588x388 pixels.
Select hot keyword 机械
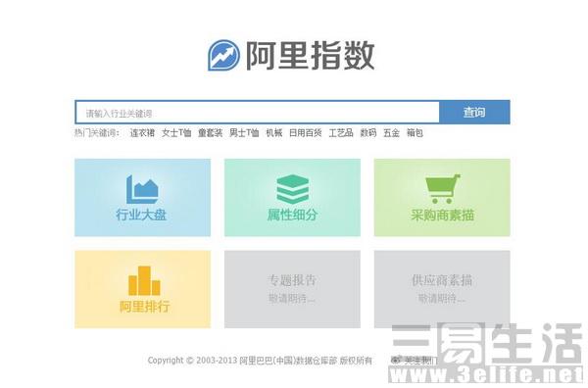(x=274, y=132)
